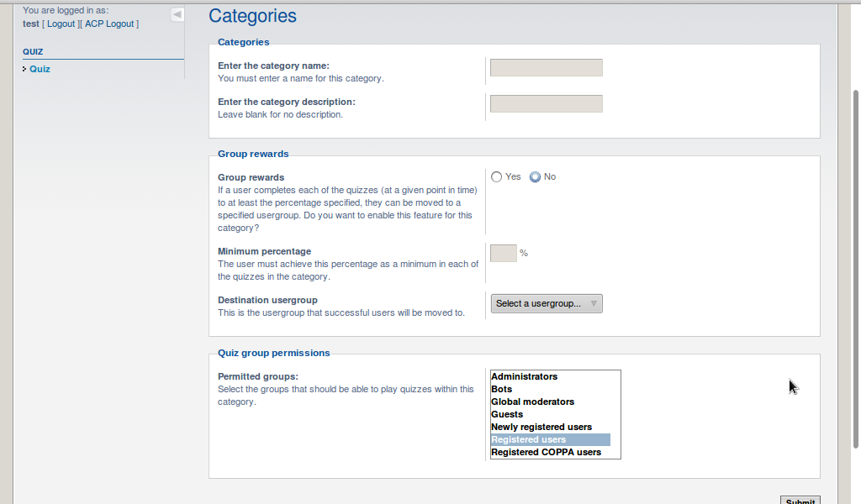Viewport: 861px width, 504px height.
Task: Select Yes for Group rewards
Action: click(497, 177)
